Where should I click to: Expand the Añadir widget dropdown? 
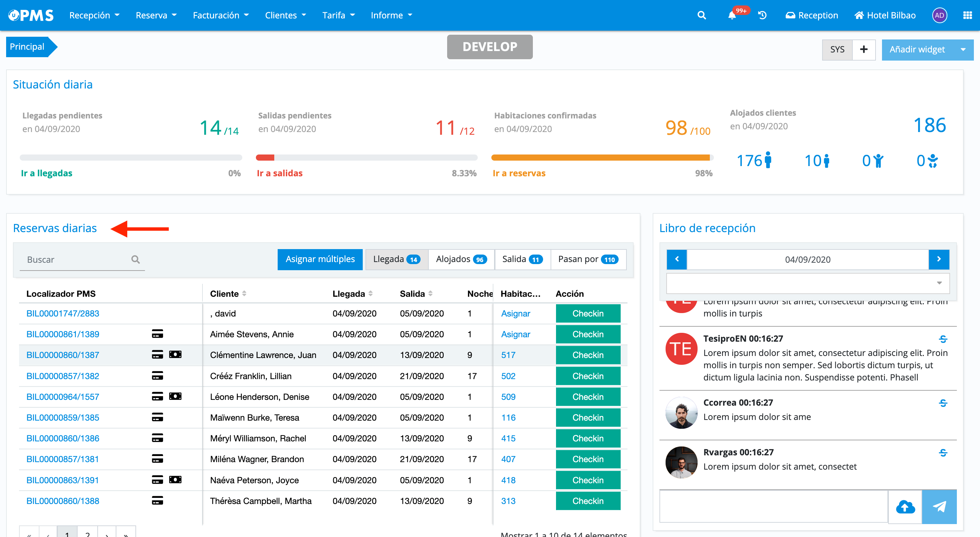click(x=963, y=49)
